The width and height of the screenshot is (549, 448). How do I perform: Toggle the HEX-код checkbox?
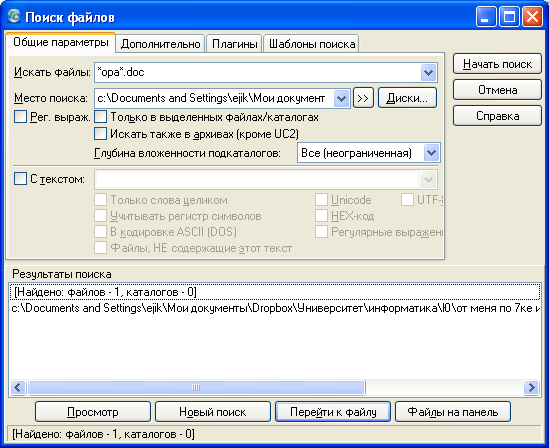(x=321, y=216)
